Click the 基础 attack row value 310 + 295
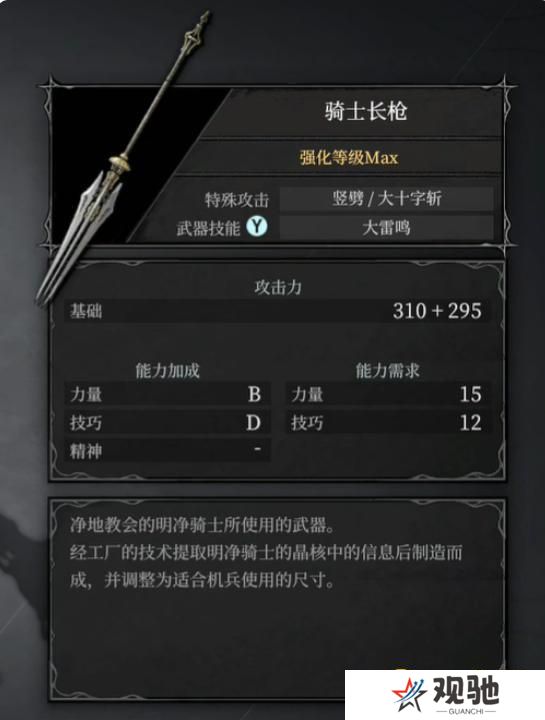545x720 pixels. coord(437,311)
